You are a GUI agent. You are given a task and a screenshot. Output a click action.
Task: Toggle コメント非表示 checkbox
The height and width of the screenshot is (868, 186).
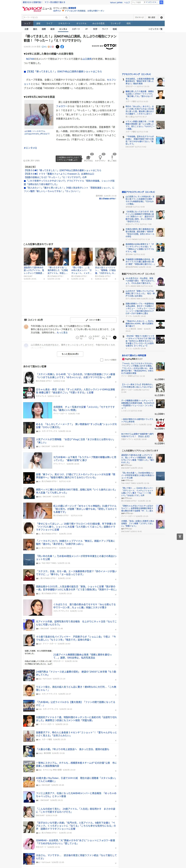[102, 360]
